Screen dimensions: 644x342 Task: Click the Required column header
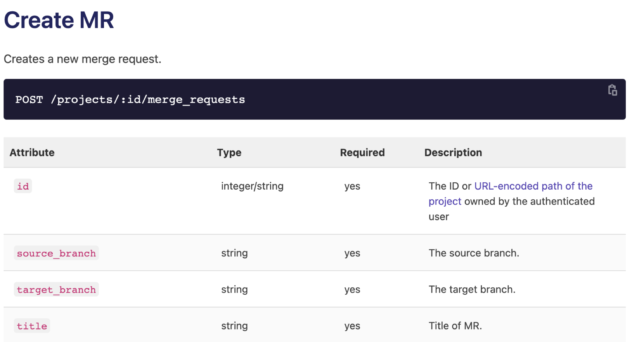[x=362, y=153]
